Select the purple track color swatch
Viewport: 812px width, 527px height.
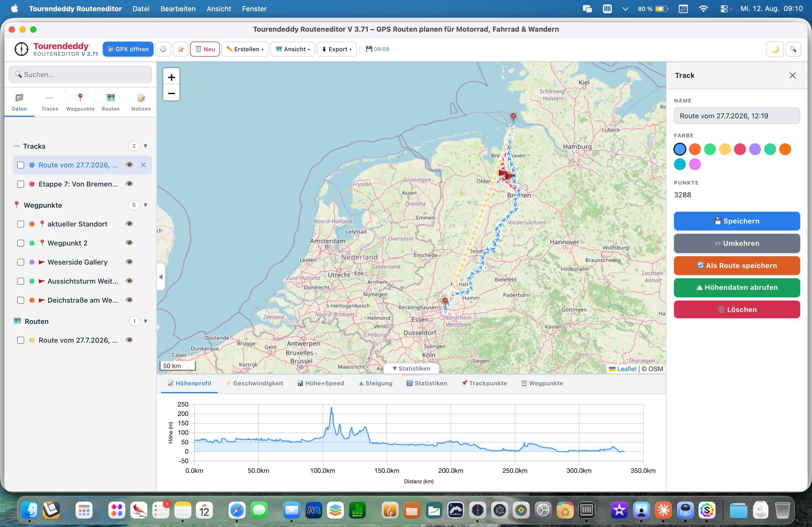[x=755, y=149]
